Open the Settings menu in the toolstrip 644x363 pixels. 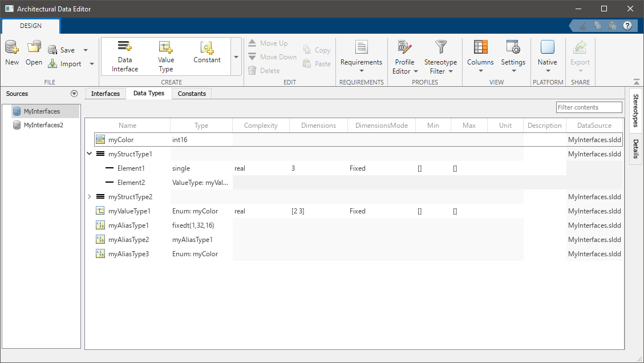pyautogui.click(x=513, y=48)
